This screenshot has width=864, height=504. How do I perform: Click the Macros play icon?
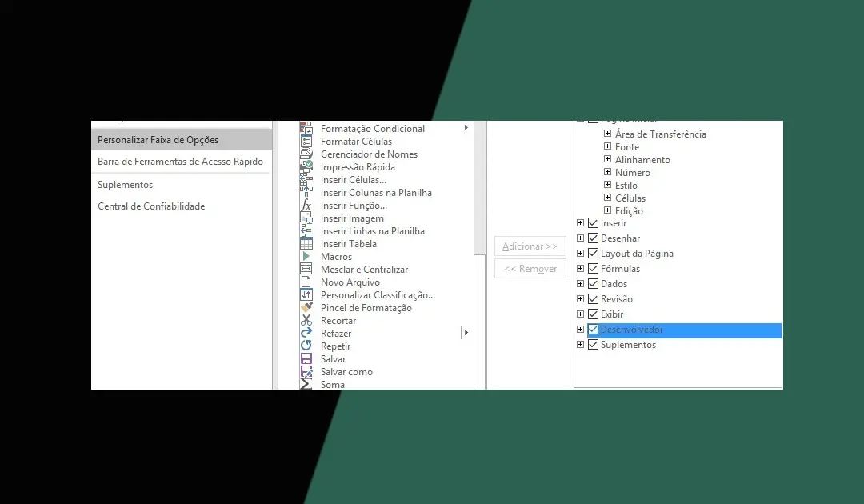tap(306, 257)
